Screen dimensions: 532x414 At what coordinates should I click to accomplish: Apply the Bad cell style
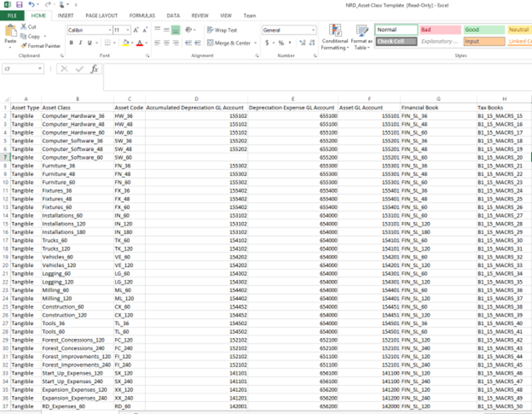pyautogui.click(x=440, y=30)
